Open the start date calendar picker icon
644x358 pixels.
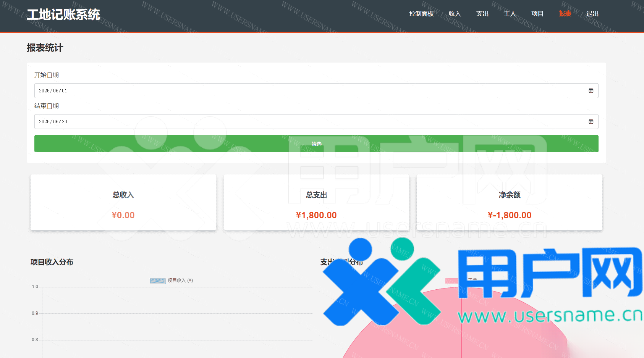tap(591, 91)
